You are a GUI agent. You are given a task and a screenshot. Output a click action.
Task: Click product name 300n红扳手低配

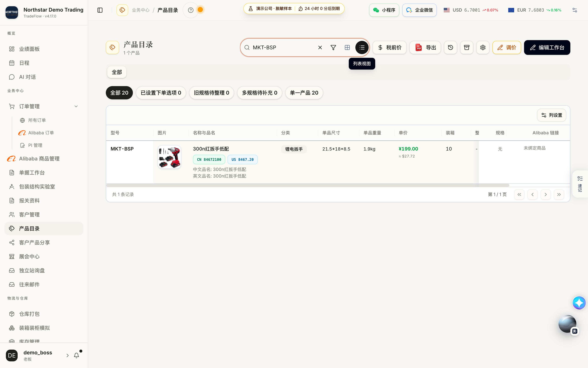pos(211,149)
